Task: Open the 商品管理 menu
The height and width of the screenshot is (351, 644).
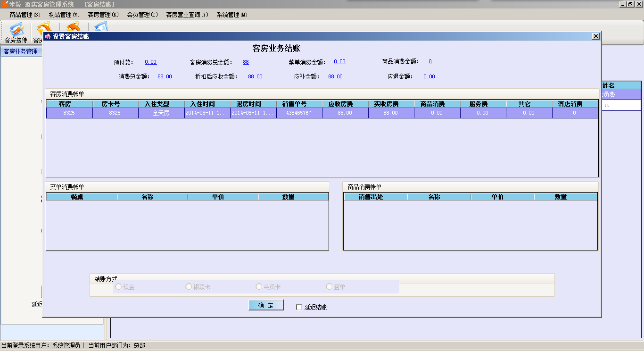Action: pos(25,15)
